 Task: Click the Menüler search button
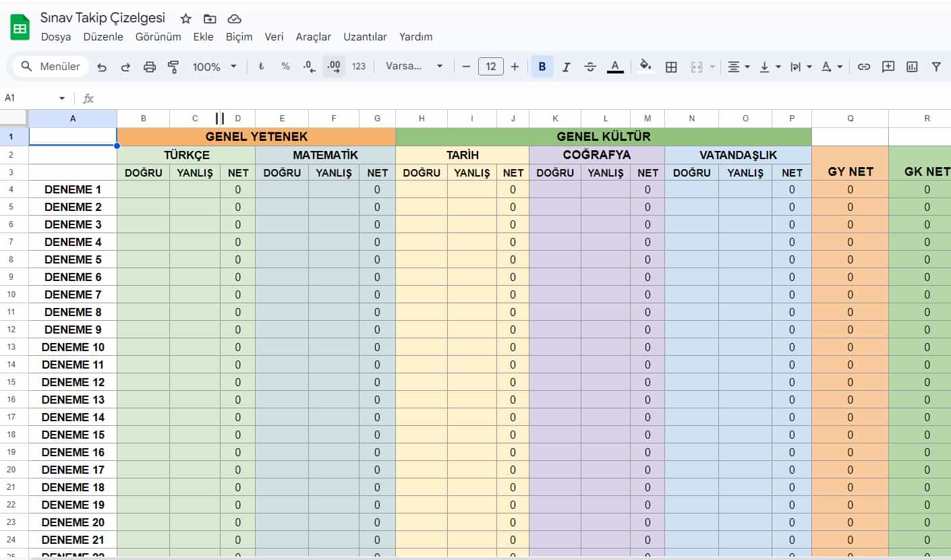(x=51, y=66)
